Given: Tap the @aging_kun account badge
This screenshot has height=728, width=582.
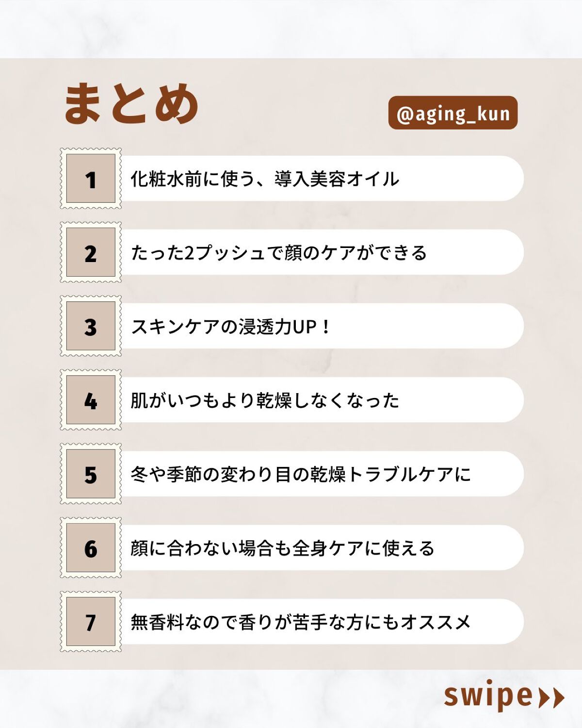Looking at the screenshot, I should tap(453, 113).
